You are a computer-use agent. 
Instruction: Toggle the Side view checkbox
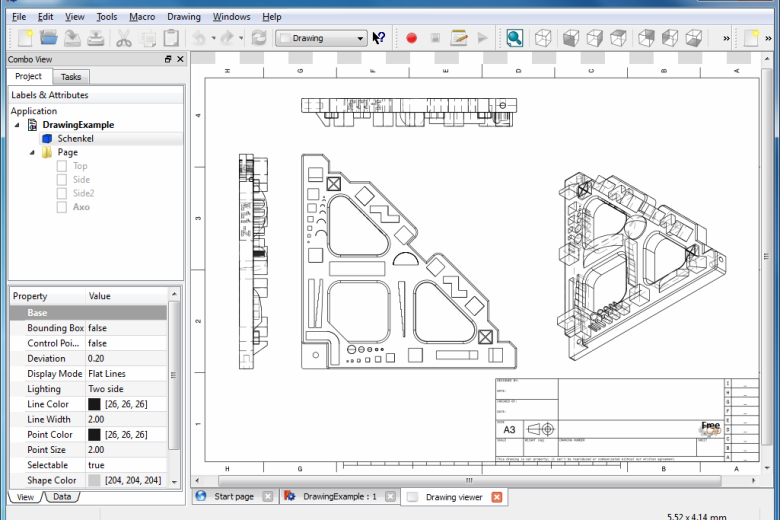tap(62, 180)
